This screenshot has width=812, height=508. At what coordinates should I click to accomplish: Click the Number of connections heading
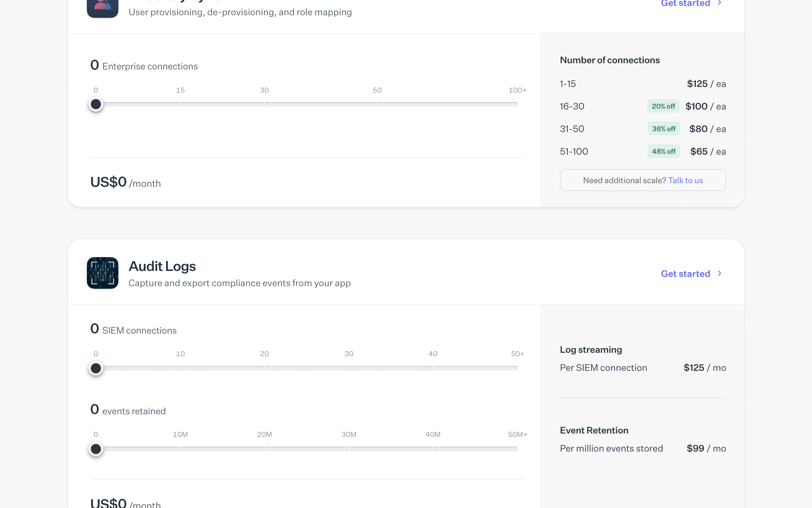610,60
